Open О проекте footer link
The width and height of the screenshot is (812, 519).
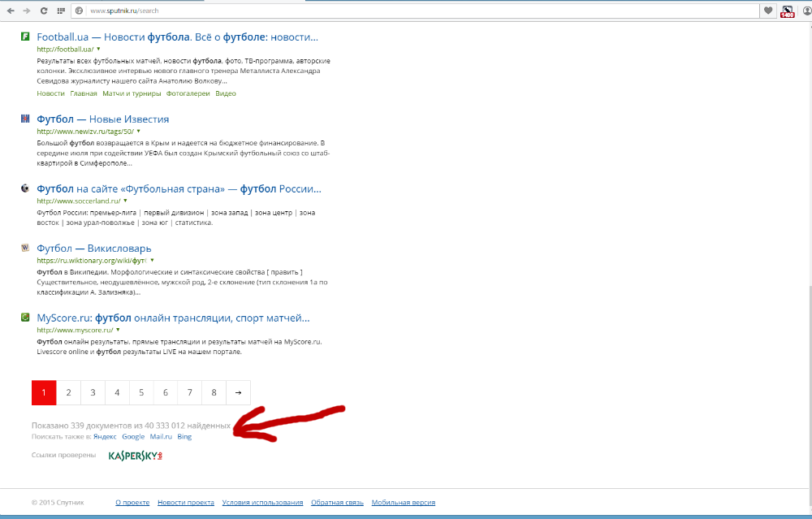coord(132,503)
